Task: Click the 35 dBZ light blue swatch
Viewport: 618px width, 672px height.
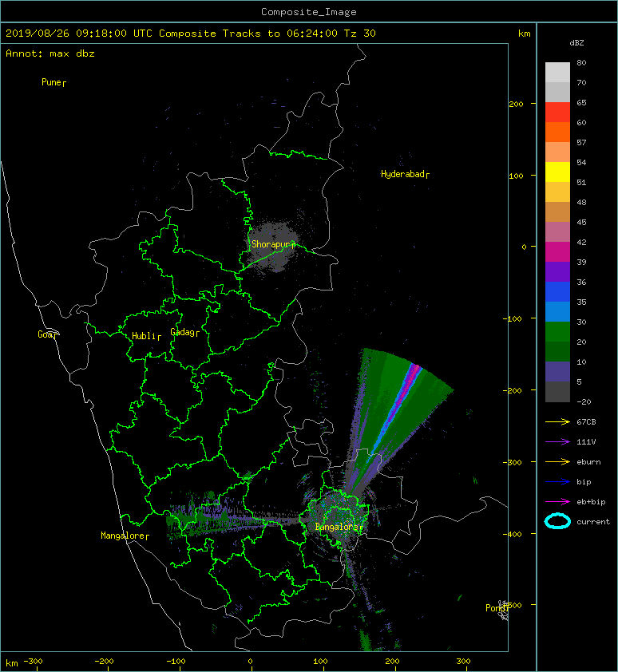Action: (557, 311)
